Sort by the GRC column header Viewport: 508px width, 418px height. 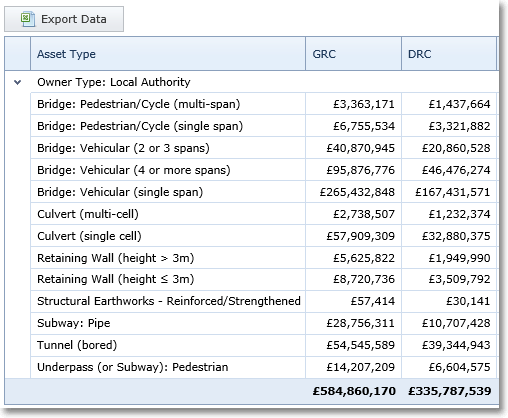click(353, 54)
